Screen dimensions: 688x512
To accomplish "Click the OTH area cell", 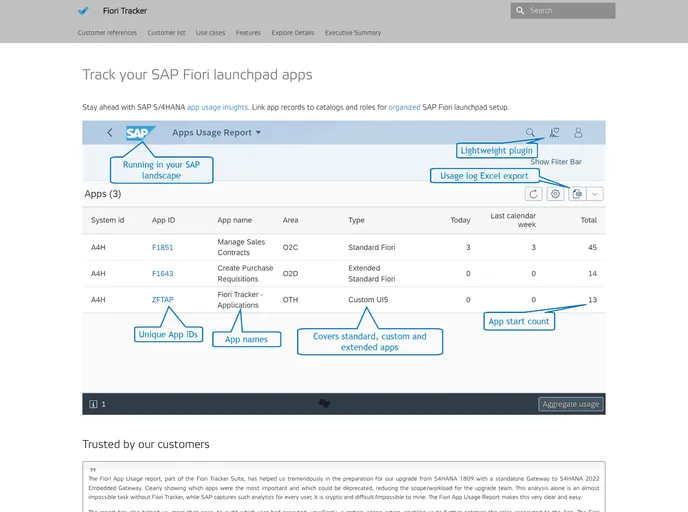I will coord(290,300).
